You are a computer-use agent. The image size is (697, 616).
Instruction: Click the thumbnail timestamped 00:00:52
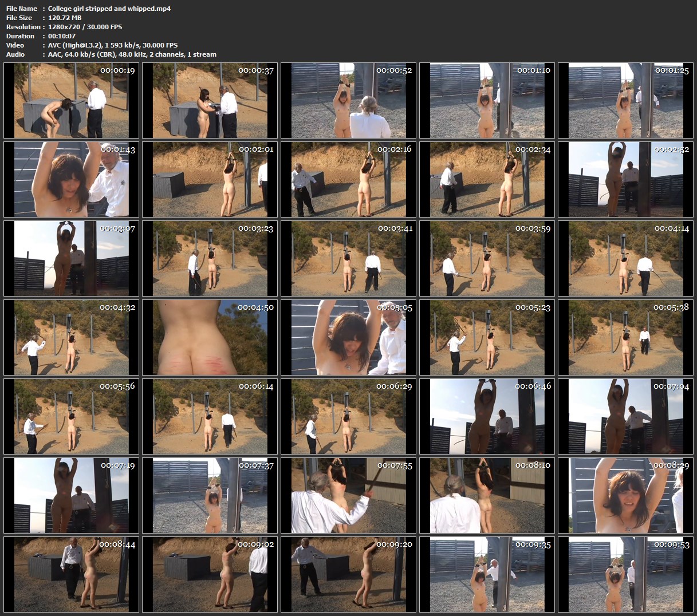tap(349, 101)
